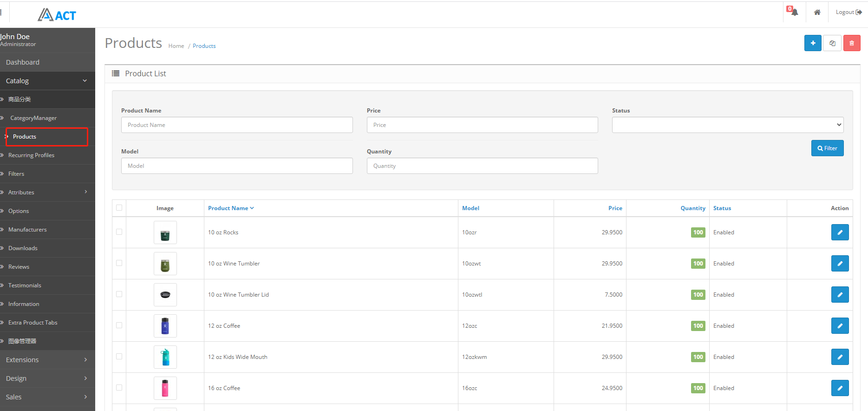Open the 16 oz Coffee pink bottle thumbnail
Screen dimensions: 868x411
[165, 388]
